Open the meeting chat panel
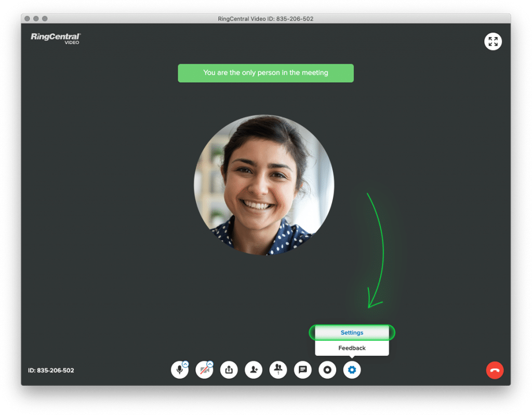 click(x=302, y=370)
